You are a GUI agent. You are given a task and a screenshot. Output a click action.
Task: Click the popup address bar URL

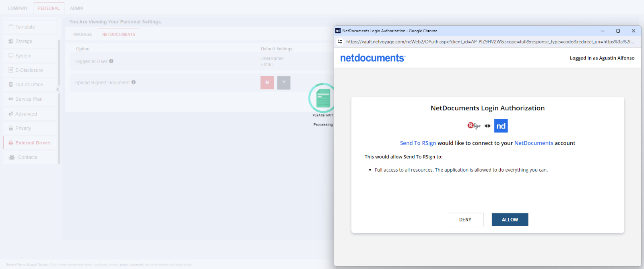coord(490,41)
